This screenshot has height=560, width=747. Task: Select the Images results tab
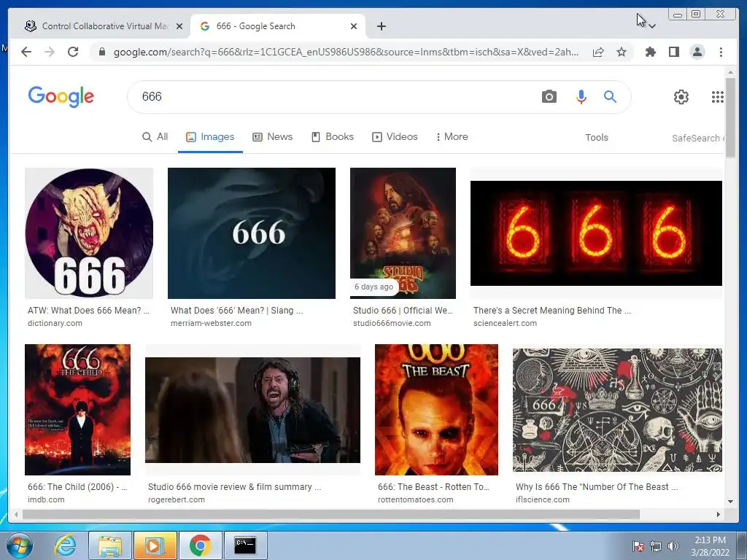210,136
